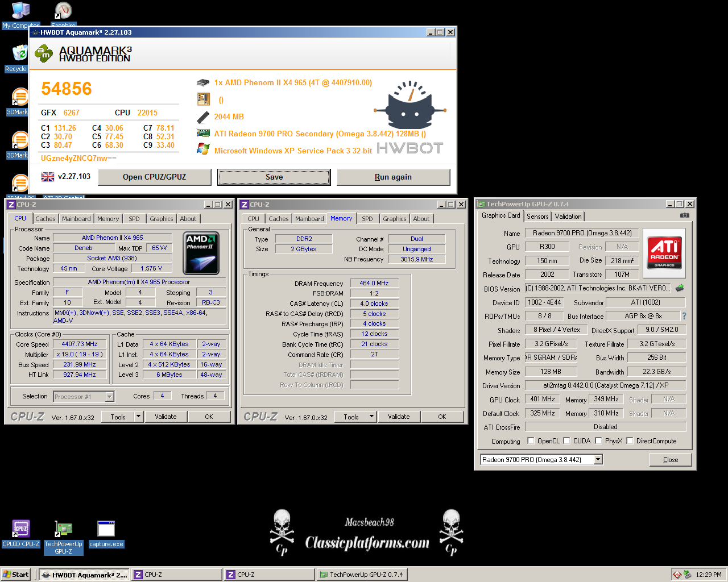Click the system tray network icon
728x582 pixels.
687,575
